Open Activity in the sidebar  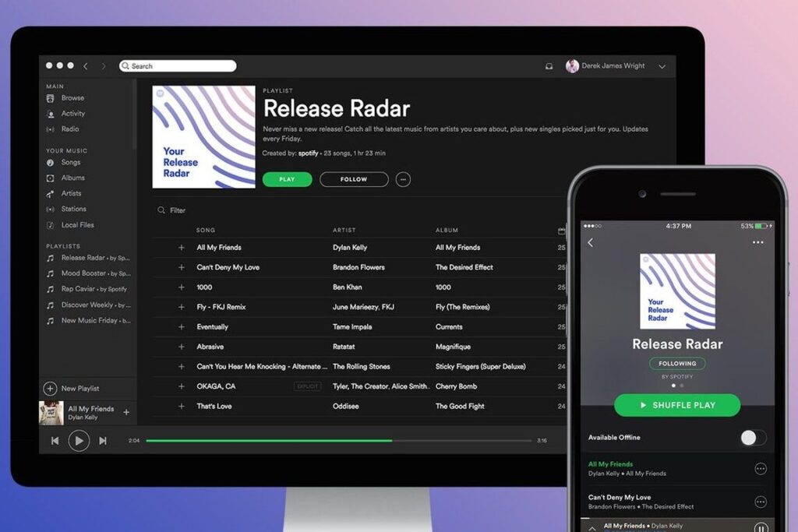pos(72,114)
